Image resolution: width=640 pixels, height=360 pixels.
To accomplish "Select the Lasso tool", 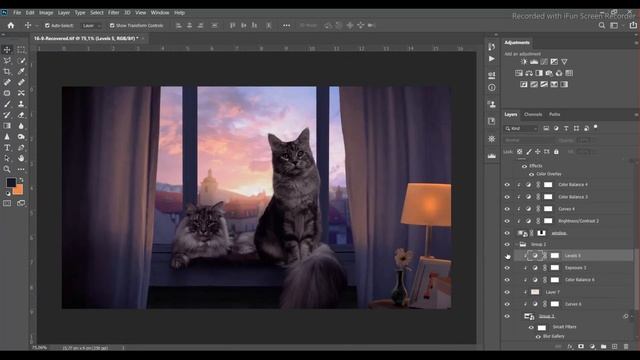I will (7, 60).
